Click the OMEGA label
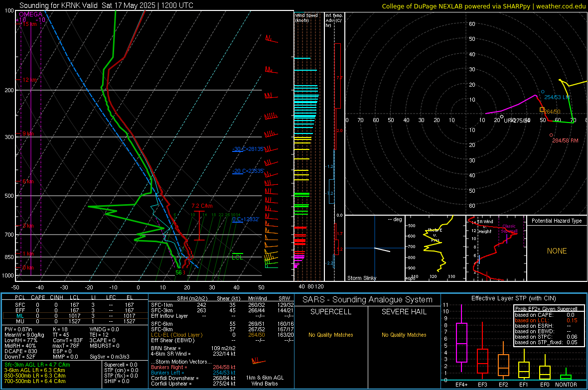Image resolution: width=588 pixels, height=390 pixels. [x=31, y=14]
